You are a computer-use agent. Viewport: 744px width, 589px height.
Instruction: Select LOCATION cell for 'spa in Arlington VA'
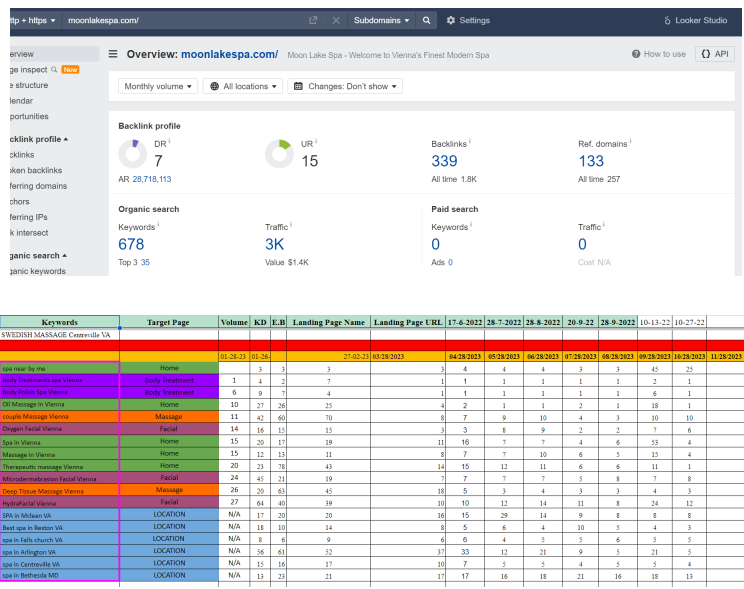pyautogui.click(x=169, y=552)
